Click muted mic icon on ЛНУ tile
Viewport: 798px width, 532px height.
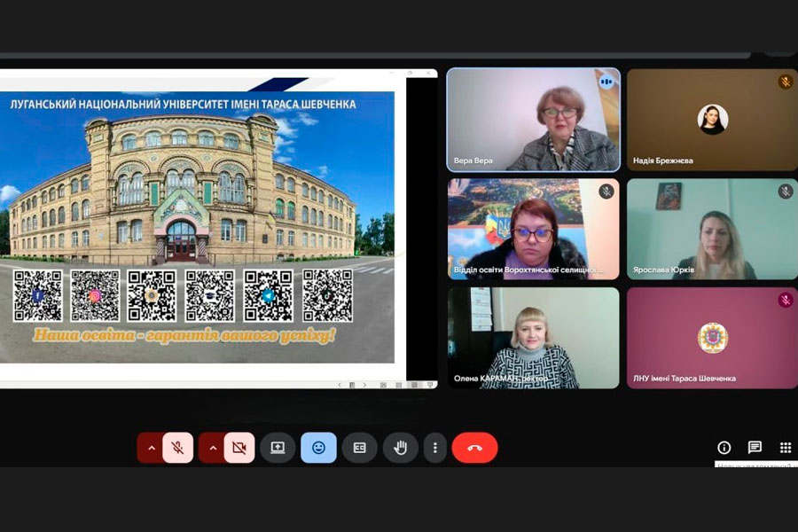[x=786, y=300]
